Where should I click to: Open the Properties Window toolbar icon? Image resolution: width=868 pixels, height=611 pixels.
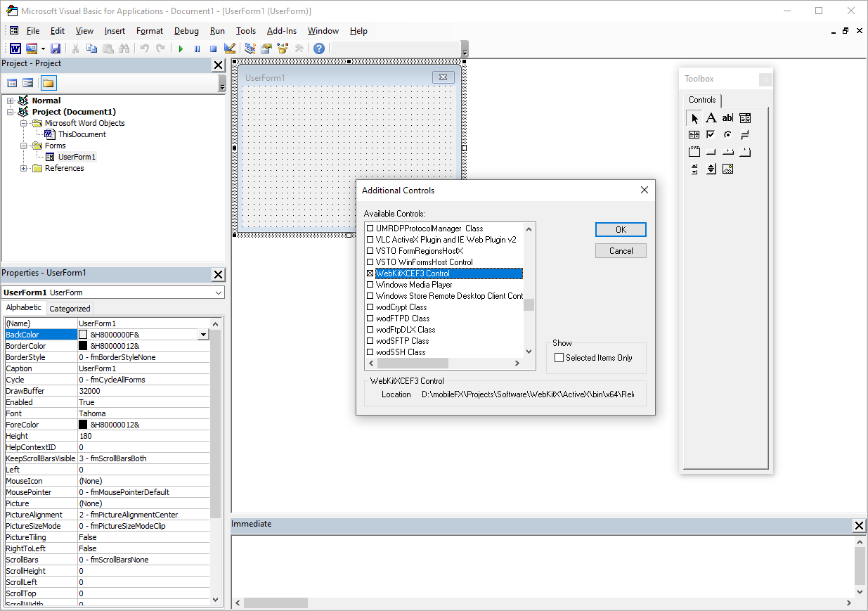[x=266, y=49]
